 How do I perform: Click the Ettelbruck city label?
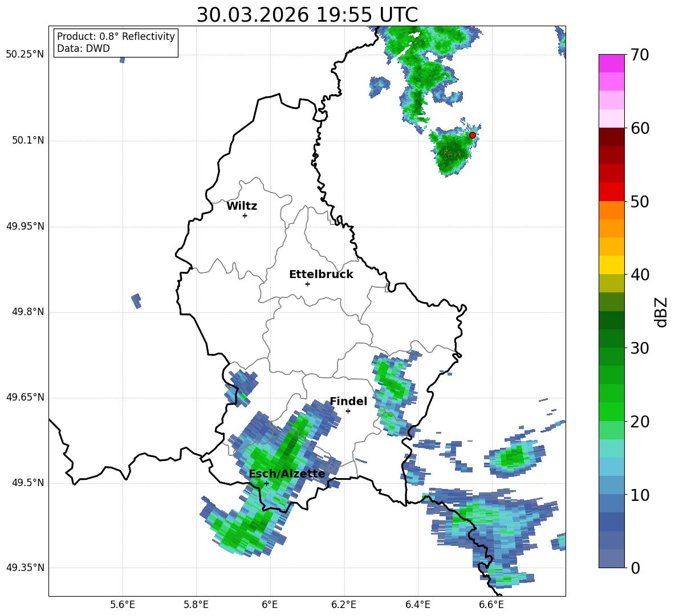321,275
